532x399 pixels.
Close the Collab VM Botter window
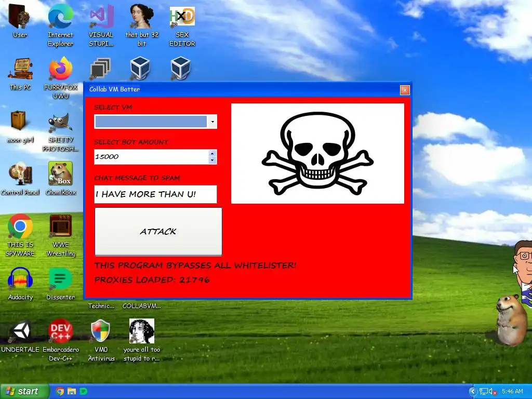click(x=405, y=89)
